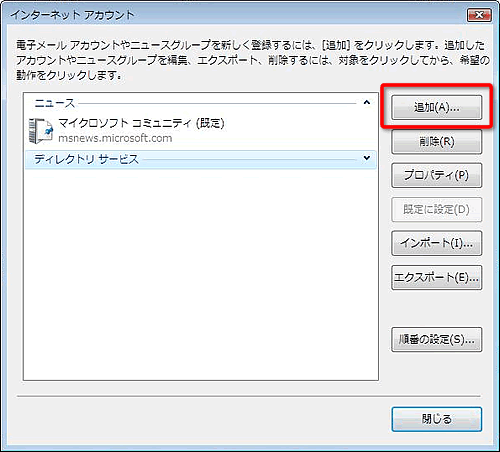Screen dimensions: 500x452
Task: Click the msnews.microsoft.com server address
Action: point(115,138)
